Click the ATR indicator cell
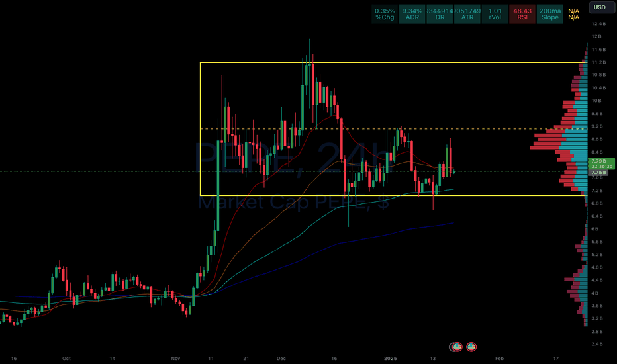The image size is (617, 364). click(x=467, y=14)
